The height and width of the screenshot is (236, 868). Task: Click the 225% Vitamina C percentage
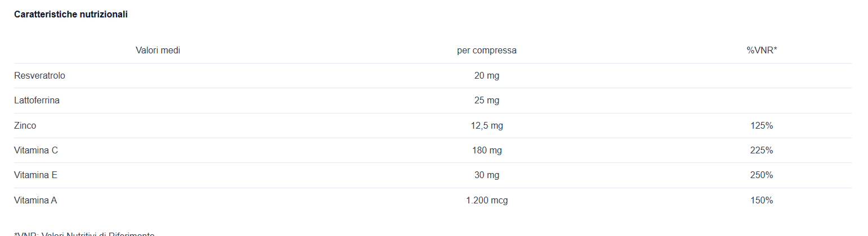(x=762, y=151)
